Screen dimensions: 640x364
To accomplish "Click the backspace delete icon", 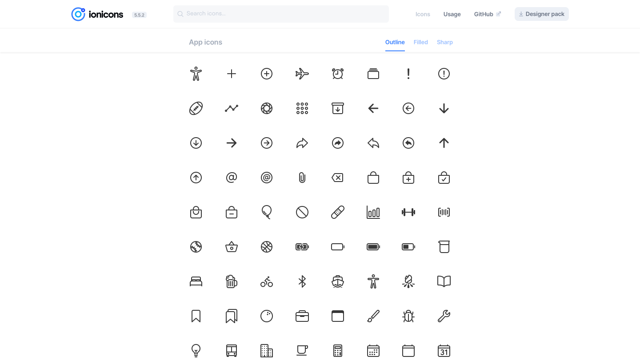I will 338,178.
